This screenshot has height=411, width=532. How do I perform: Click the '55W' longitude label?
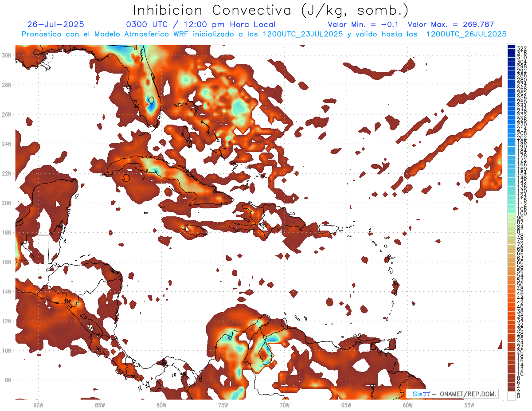(x=469, y=405)
